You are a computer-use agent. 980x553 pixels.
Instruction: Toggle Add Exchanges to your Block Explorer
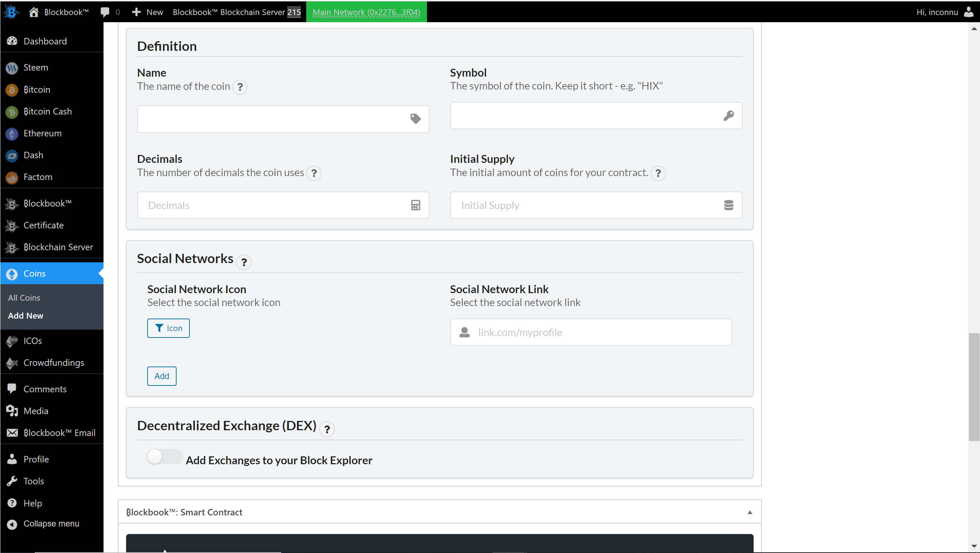164,456
